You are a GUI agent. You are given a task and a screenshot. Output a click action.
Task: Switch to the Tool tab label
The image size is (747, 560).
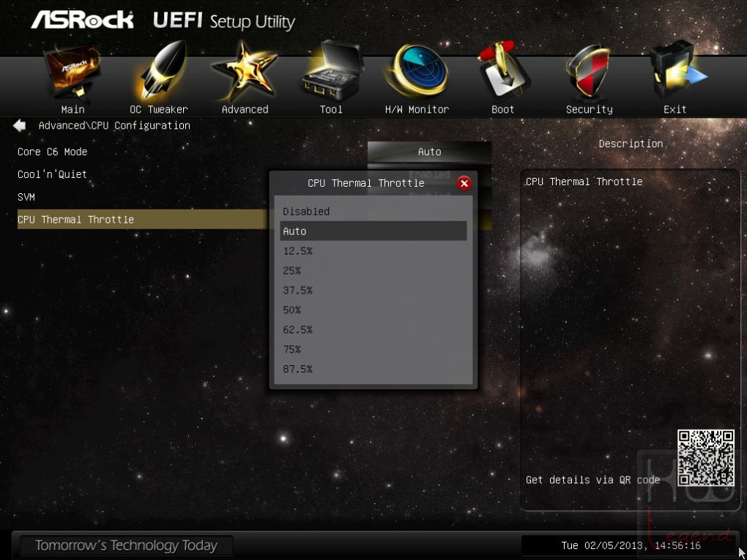coord(331,110)
